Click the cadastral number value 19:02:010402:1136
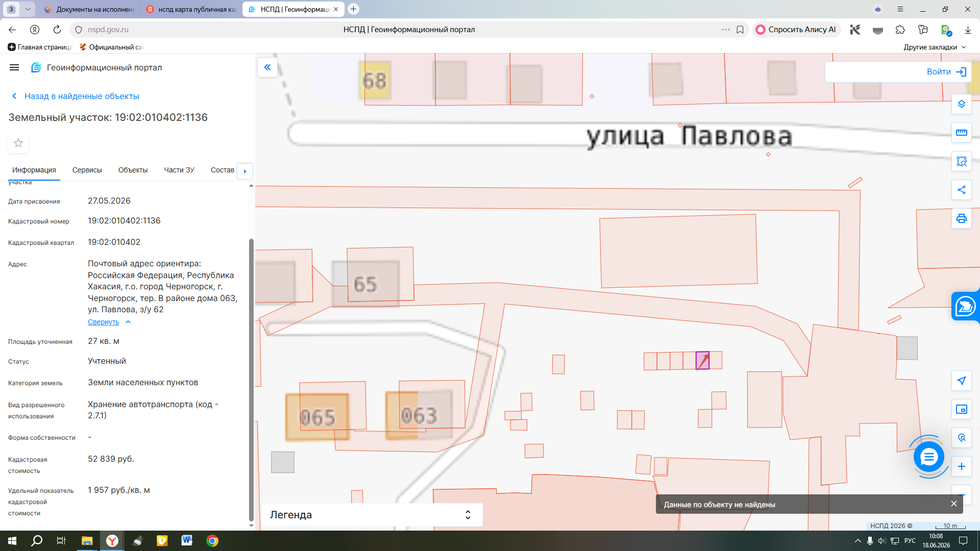This screenshot has height=551, width=980. pyautogui.click(x=124, y=221)
